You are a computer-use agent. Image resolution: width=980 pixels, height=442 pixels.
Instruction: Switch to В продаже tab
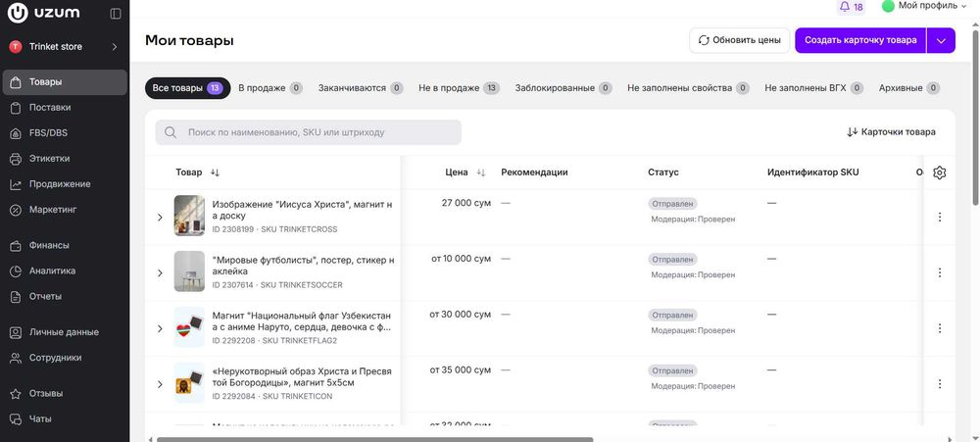click(270, 88)
